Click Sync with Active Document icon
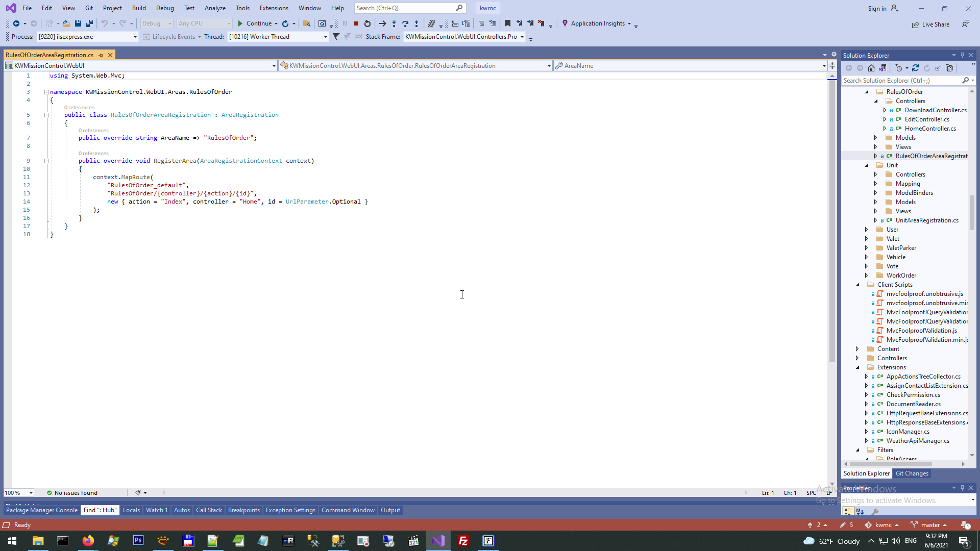980x551 pixels. tap(916, 68)
